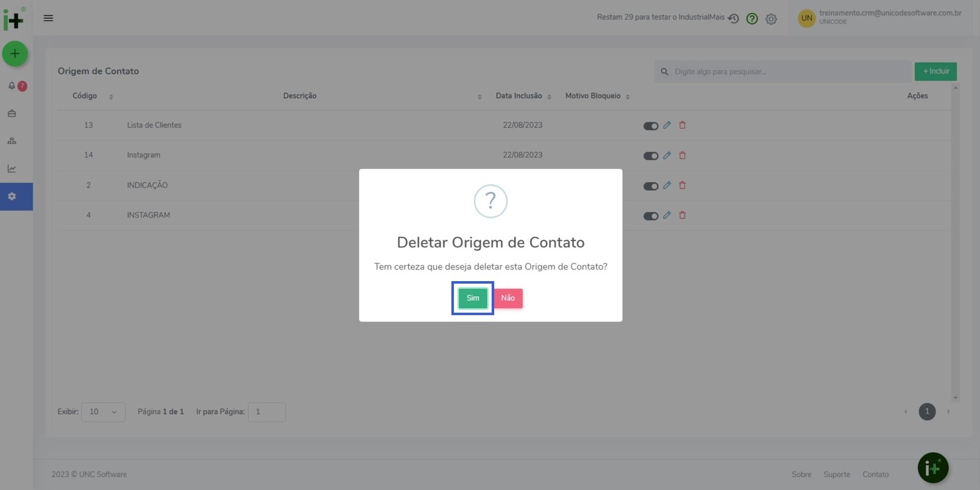
Task: Open the help question mark icon
Action: (x=752, y=19)
